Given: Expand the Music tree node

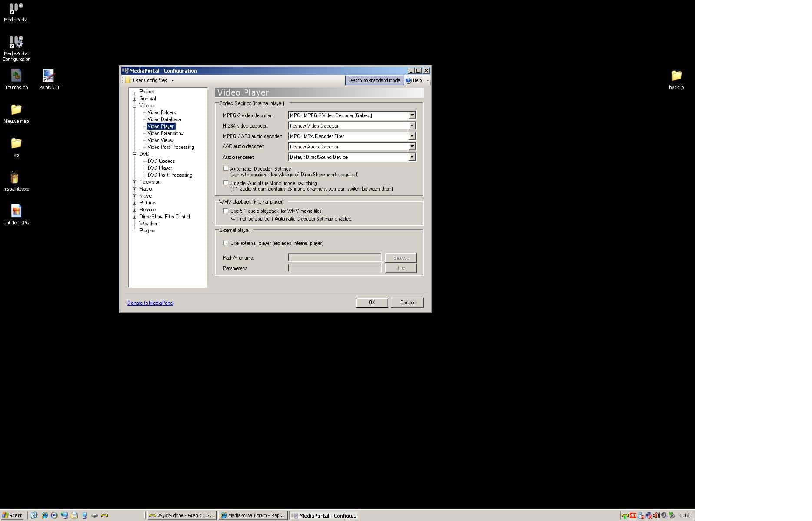Looking at the screenshot, I should point(135,196).
